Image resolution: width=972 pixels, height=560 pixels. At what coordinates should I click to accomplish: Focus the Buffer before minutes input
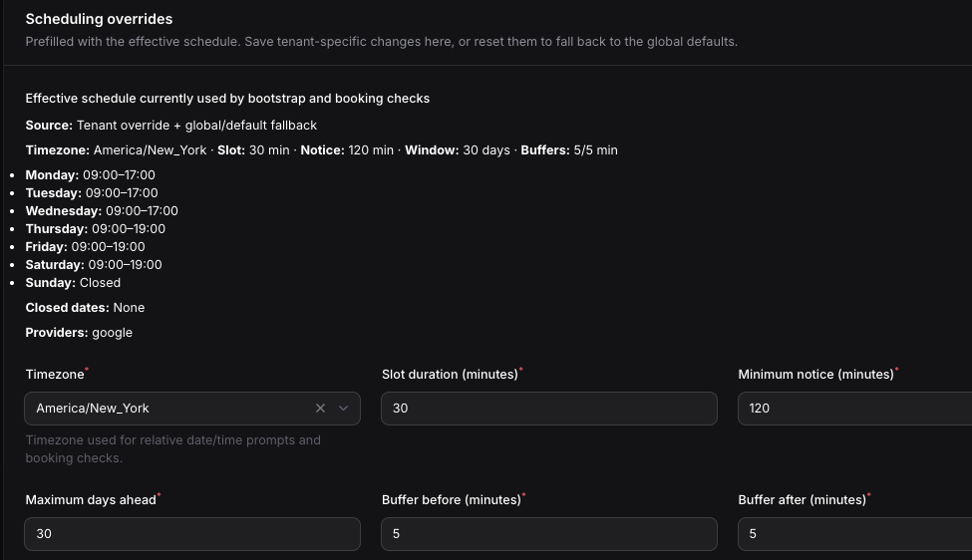pyautogui.click(x=549, y=534)
